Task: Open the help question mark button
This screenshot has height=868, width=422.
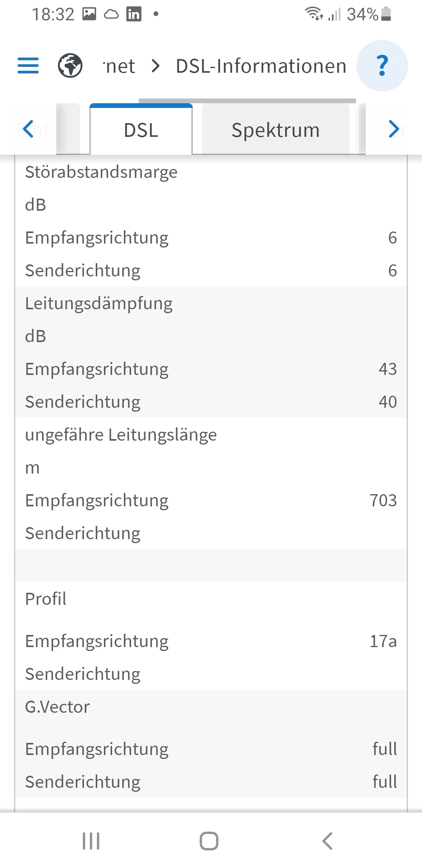Action: click(382, 66)
